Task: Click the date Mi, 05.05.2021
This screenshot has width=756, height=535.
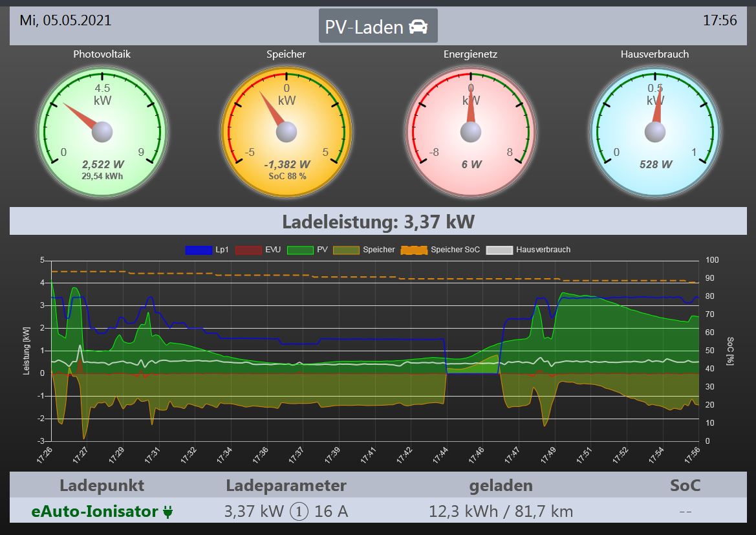Action: (65, 21)
